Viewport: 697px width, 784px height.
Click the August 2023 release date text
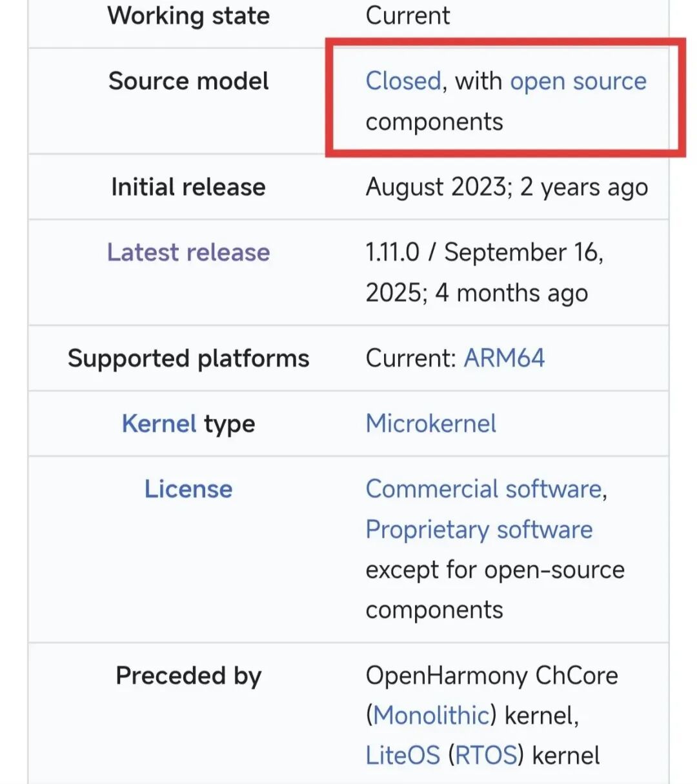click(436, 187)
